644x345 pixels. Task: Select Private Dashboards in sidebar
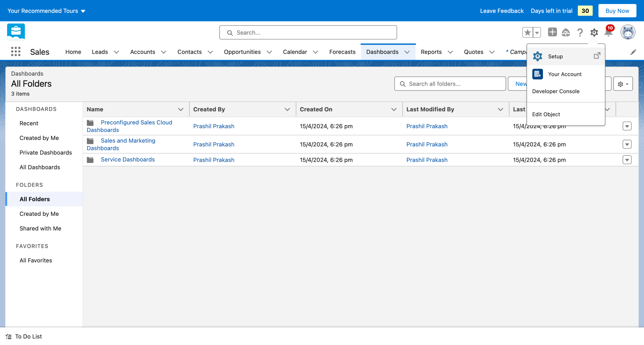[46, 153]
